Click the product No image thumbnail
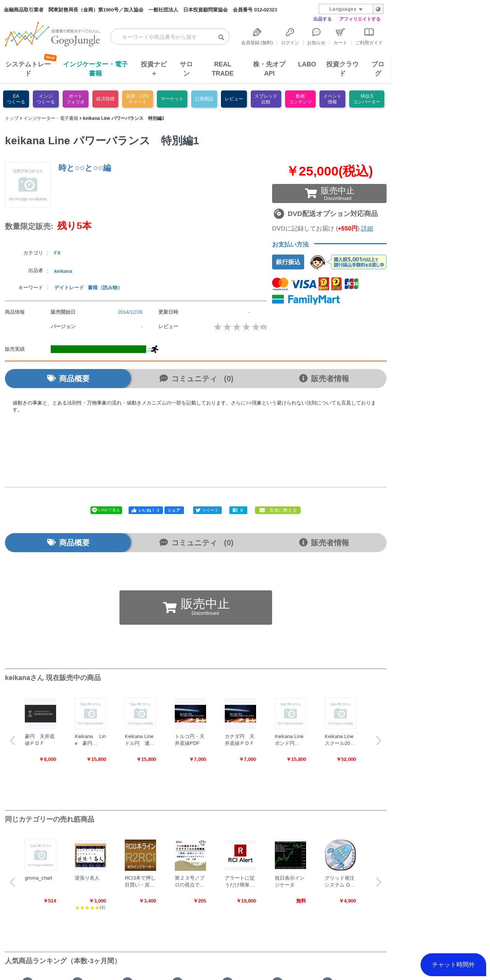The image size is (490, 980). point(28,185)
